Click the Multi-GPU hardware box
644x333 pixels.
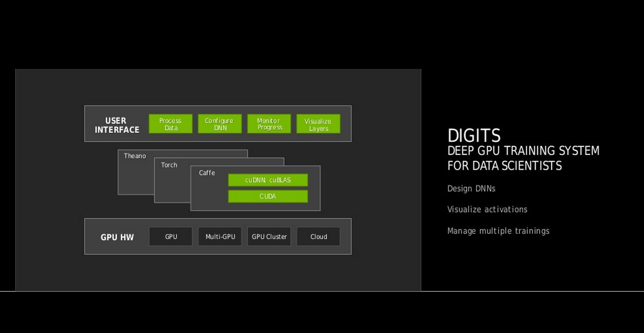click(220, 236)
